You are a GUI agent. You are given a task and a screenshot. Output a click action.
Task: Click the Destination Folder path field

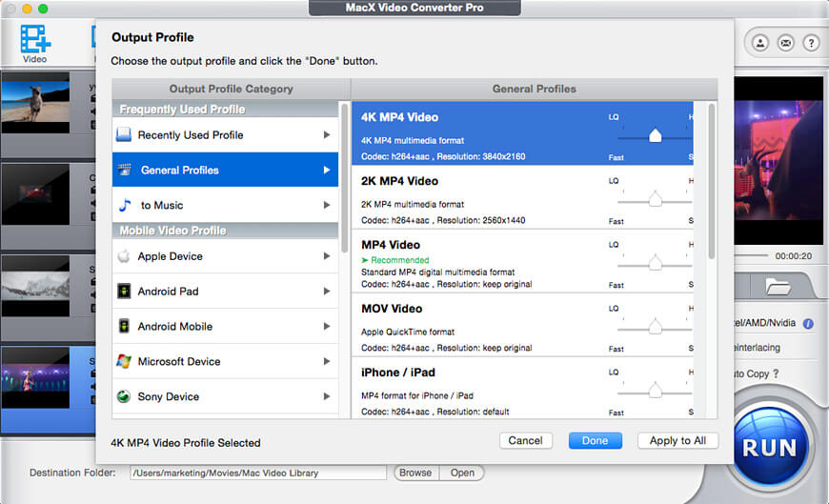click(257, 473)
